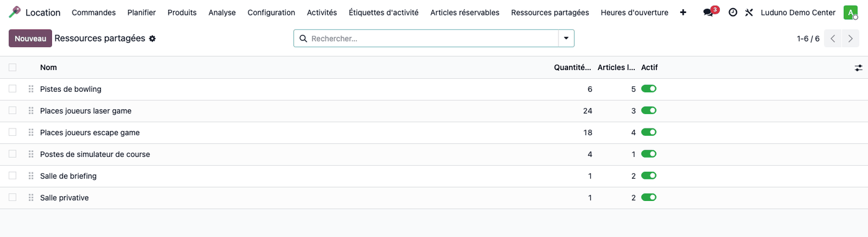Check the Places joueurs escape game checkbox

tap(12, 132)
